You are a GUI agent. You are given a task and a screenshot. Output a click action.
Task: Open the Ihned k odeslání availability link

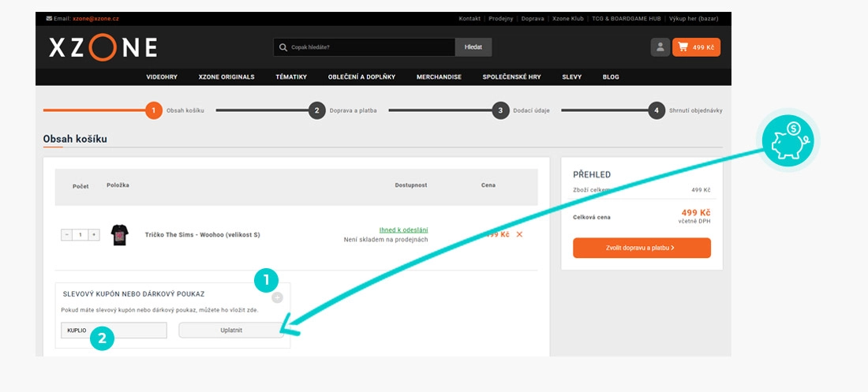403,230
